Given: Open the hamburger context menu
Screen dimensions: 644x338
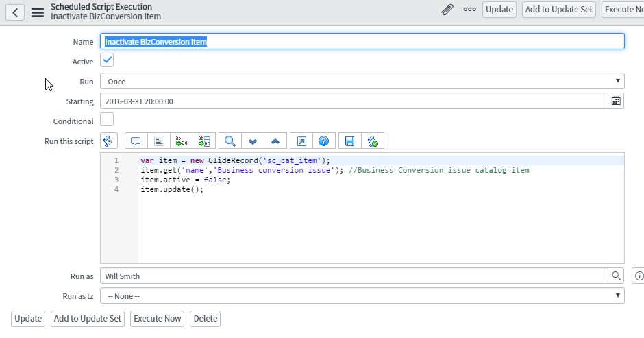Looking at the screenshot, I should point(38,12).
